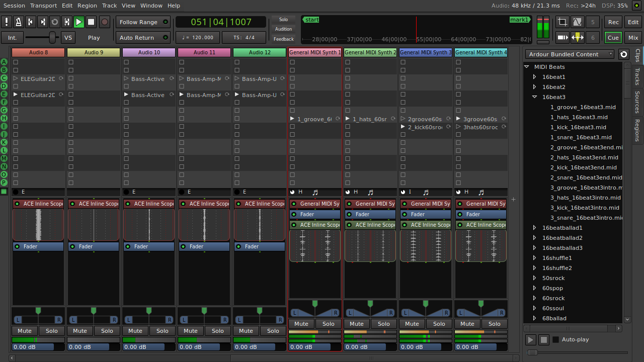Screen dimensions: 644x362
Task: Refresh the clip library list
Action: click(x=624, y=54)
